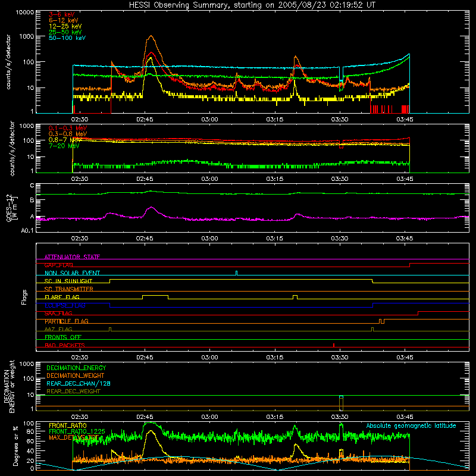Click the 02:30 tick label below the GOES panel

tap(80, 239)
